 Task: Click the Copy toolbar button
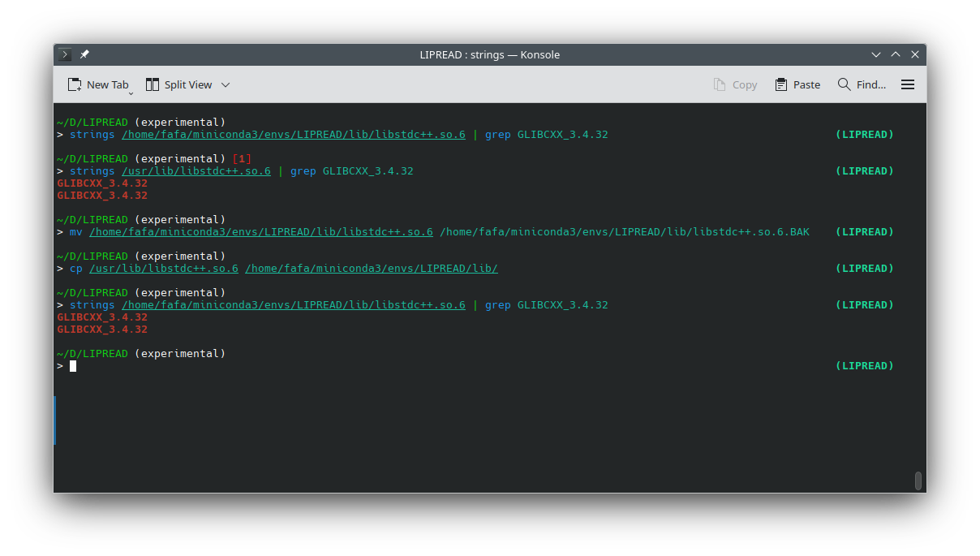pyautogui.click(x=735, y=84)
